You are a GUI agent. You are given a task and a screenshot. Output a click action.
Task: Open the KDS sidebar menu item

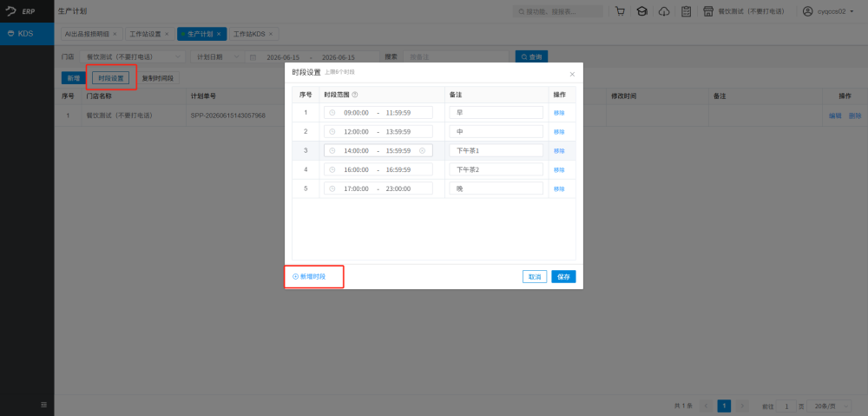(x=27, y=34)
